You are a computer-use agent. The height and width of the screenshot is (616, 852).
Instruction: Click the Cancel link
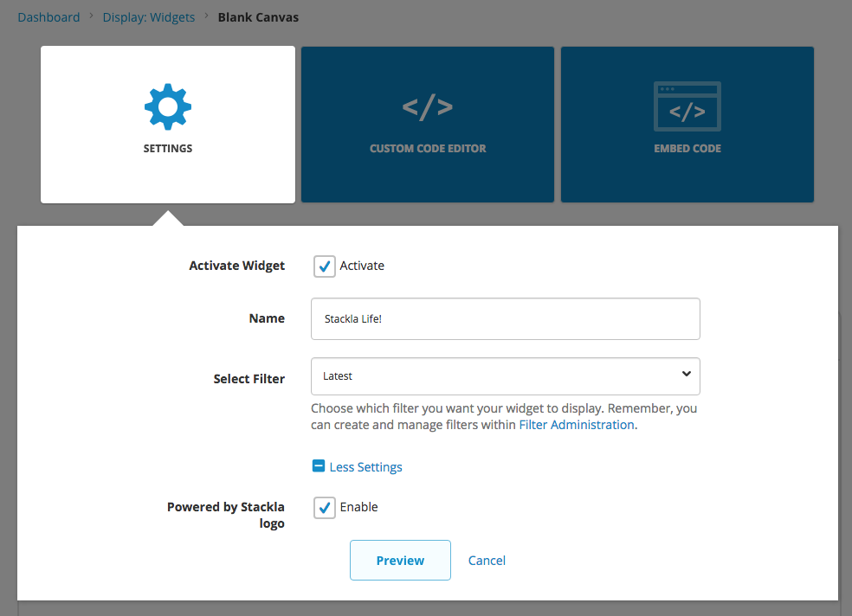coord(487,561)
